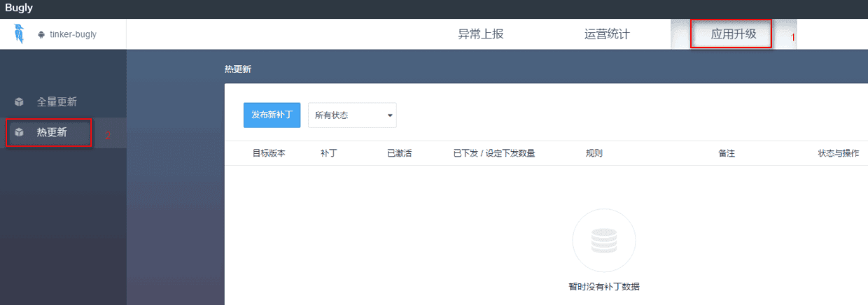Select 热更新 in the sidebar
Screen dimensions: 868x305
[x=52, y=132]
